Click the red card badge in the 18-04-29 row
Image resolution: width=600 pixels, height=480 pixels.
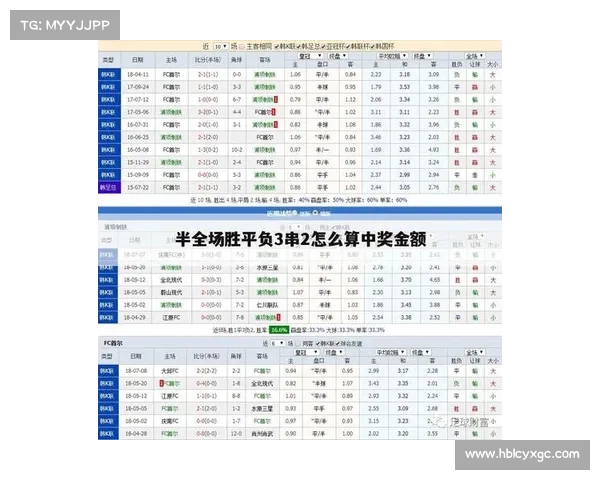click(279, 317)
